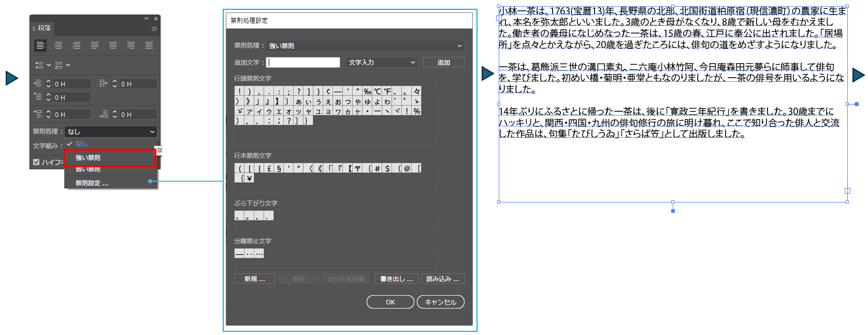Screen dimensions: 868x335
Task: Select the 、 cell in ぶら下がり文字
Action: tap(239, 215)
